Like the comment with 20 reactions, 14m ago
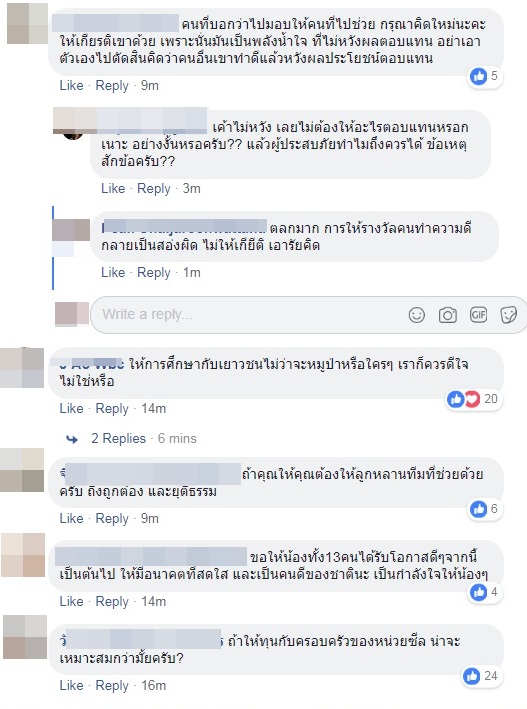 click(x=71, y=408)
